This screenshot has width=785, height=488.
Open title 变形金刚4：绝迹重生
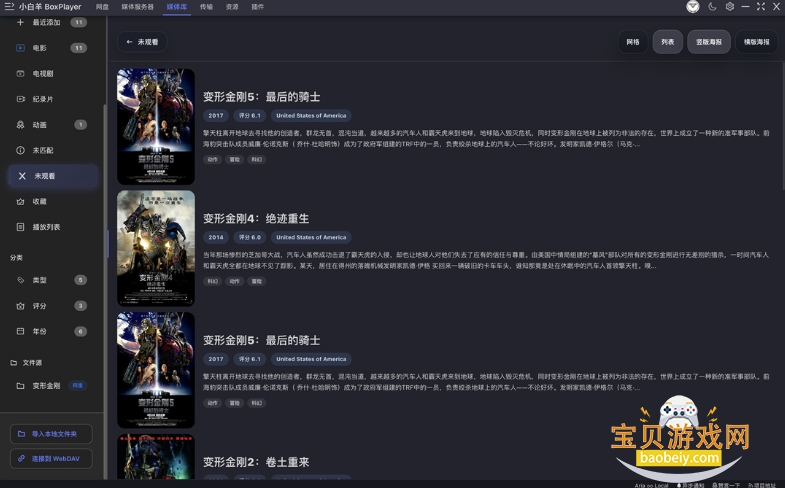tap(256, 219)
